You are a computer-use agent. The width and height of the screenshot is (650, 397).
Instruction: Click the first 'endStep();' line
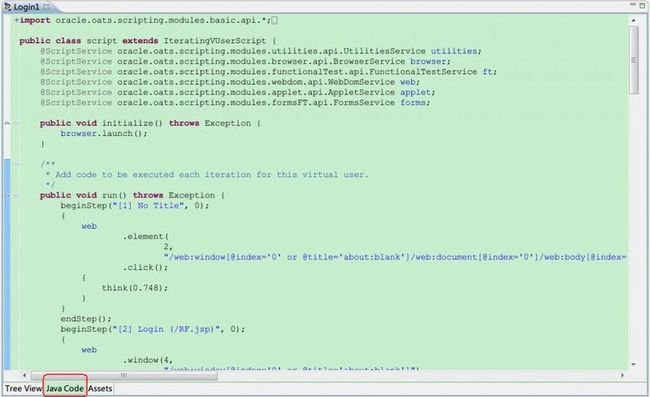click(86, 319)
